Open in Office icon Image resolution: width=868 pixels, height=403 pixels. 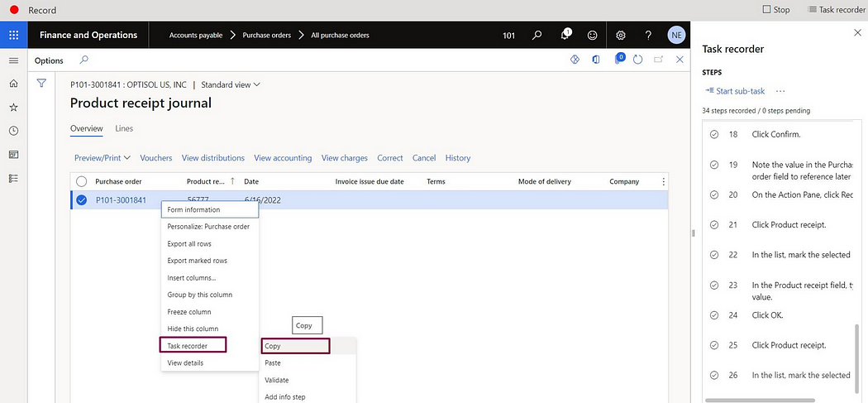coord(596,60)
